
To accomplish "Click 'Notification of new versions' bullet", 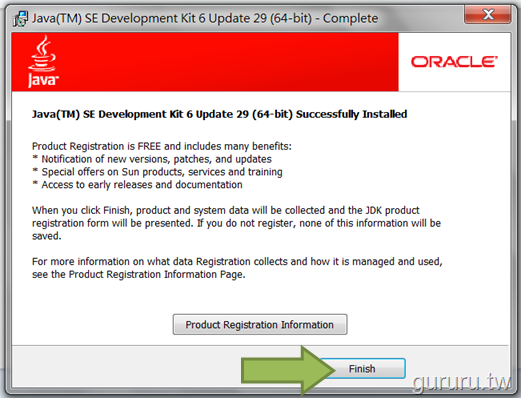I will (152, 159).
